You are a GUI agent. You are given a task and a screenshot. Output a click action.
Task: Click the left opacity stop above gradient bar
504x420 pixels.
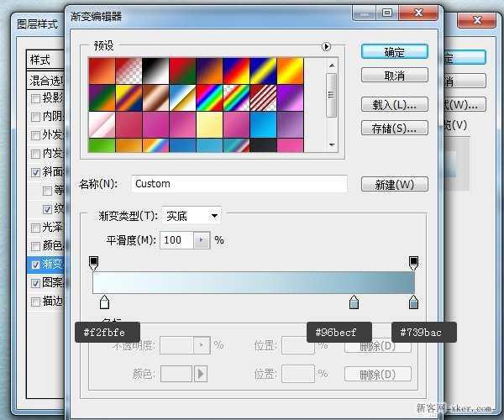pyautogui.click(x=93, y=263)
